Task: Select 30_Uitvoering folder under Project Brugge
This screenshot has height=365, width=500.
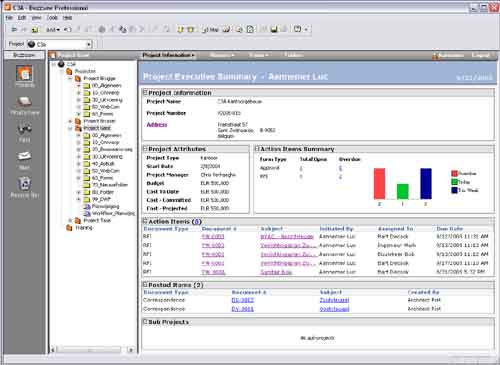Action: [x=107, y=100]
